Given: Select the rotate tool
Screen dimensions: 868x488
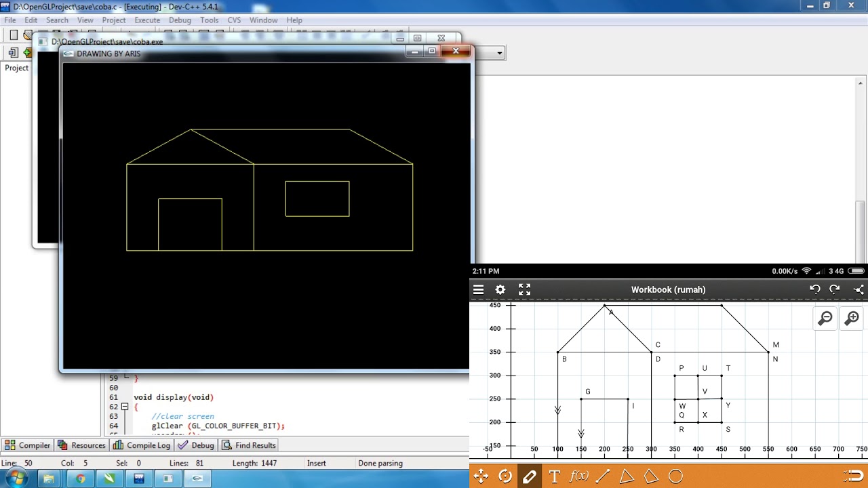Looking at the screenshot, I should coord(505,476).
